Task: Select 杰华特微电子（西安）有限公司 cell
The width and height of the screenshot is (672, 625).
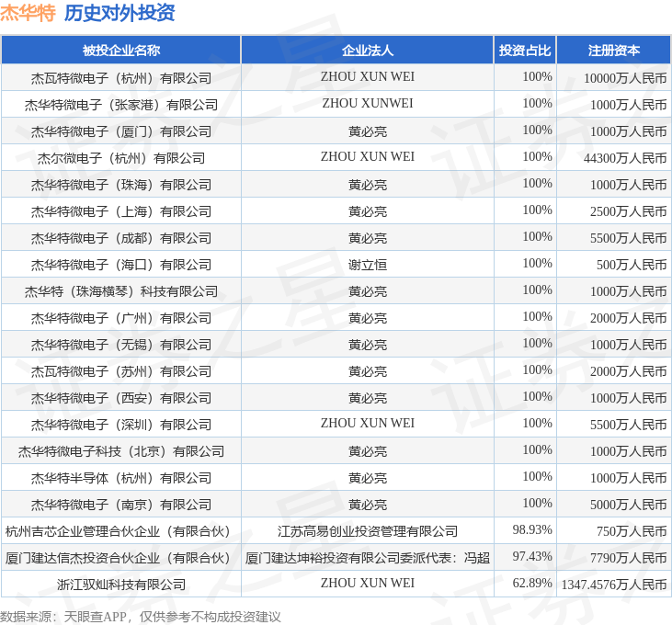Action: [121, 398]
